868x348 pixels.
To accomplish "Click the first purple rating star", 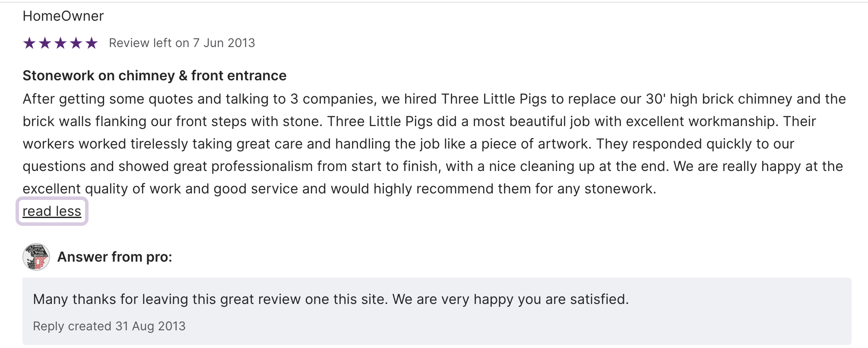I will click(x=29, y=43).
